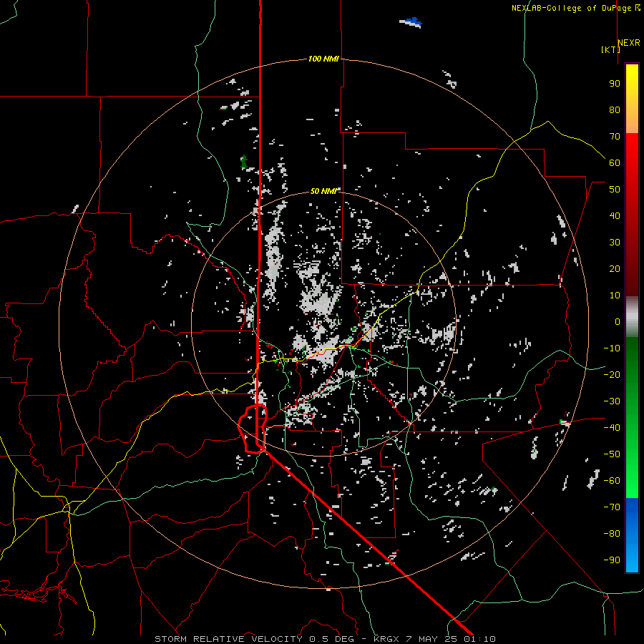Viewport: 644px width, 644px height.
Task: Click the 0 tick label on the velocity scale
Action: pyautogui.click(x=618, y=322)
